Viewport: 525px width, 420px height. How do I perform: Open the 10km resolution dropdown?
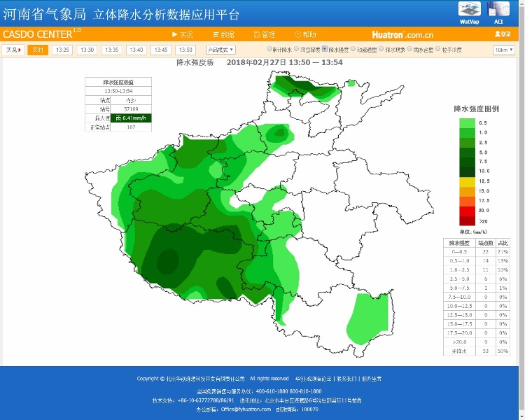coord(504,50)
